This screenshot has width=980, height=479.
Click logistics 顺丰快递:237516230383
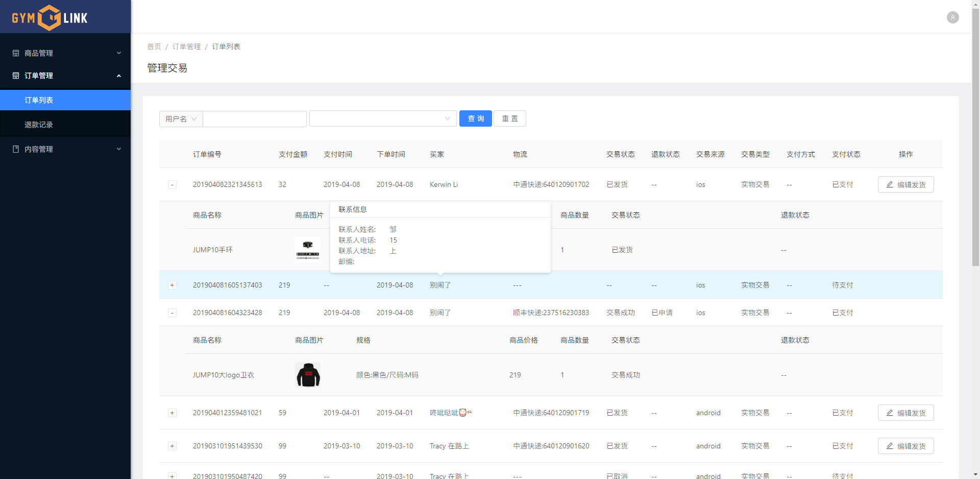[551, 313]
